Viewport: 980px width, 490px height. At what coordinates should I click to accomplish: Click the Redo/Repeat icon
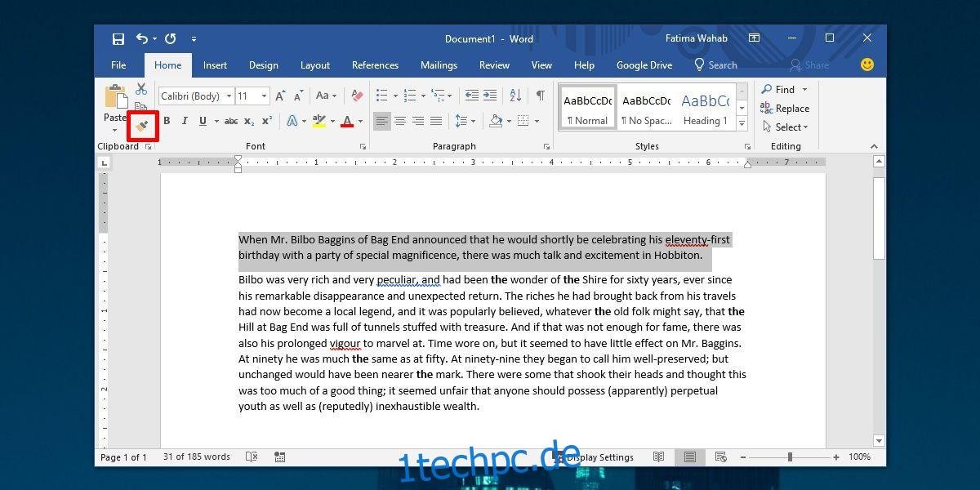[171, 38]
